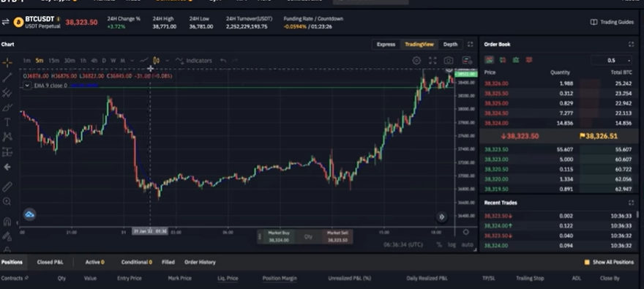Image resolution: width=644 pixels, height=289 pixels.
Task: Collapse the EMA 9 indicator legend
Action: pyautogui.click(x=27, y=86)
